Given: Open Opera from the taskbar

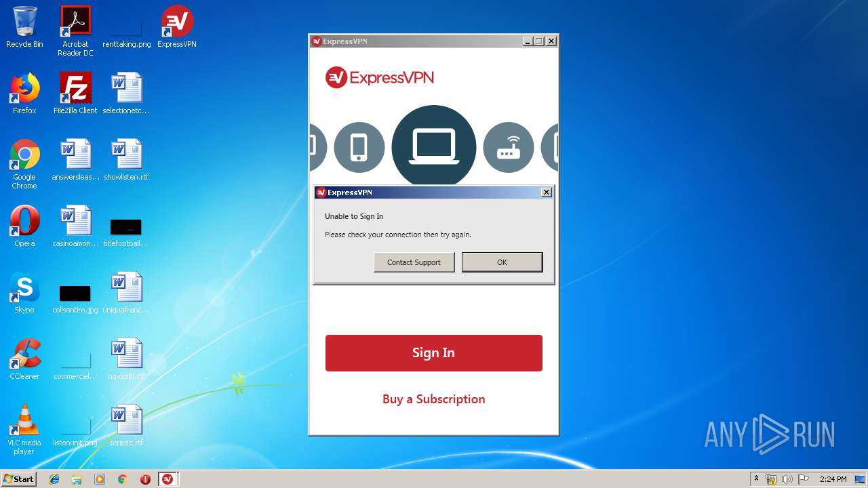Looking at the screenshot, I should 145,479.
